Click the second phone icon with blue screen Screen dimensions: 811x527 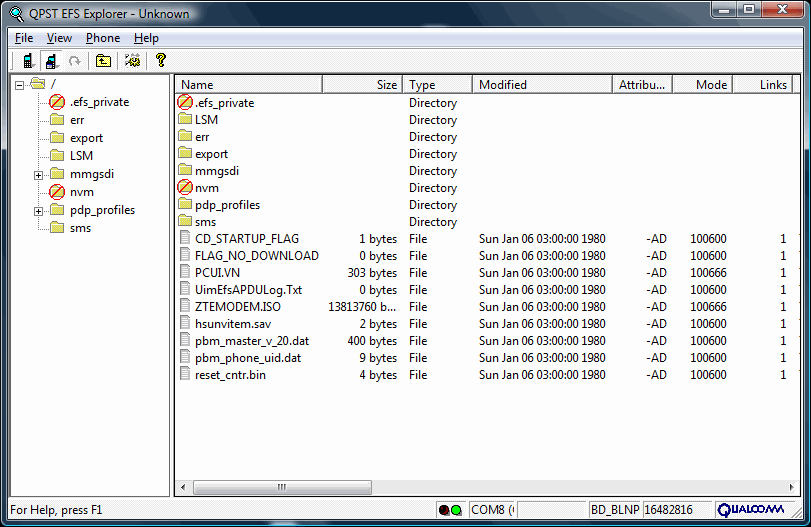51,61
